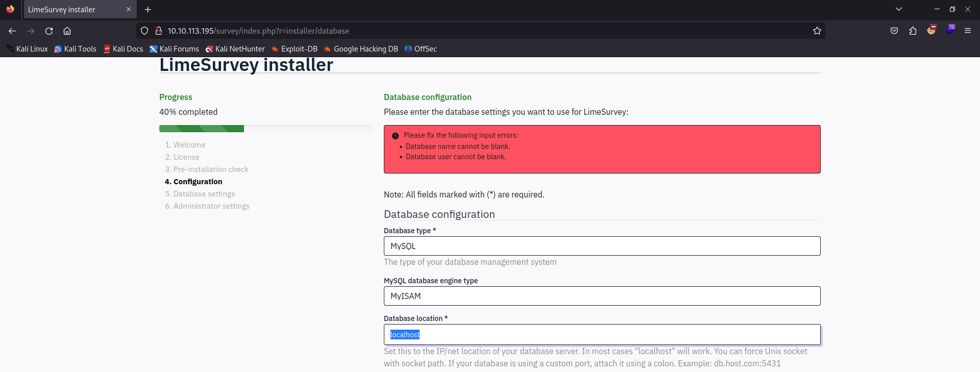Open MySQL database engine type dropdown
Viewport: 980px width, 372px height.
[x=602, y=296]
